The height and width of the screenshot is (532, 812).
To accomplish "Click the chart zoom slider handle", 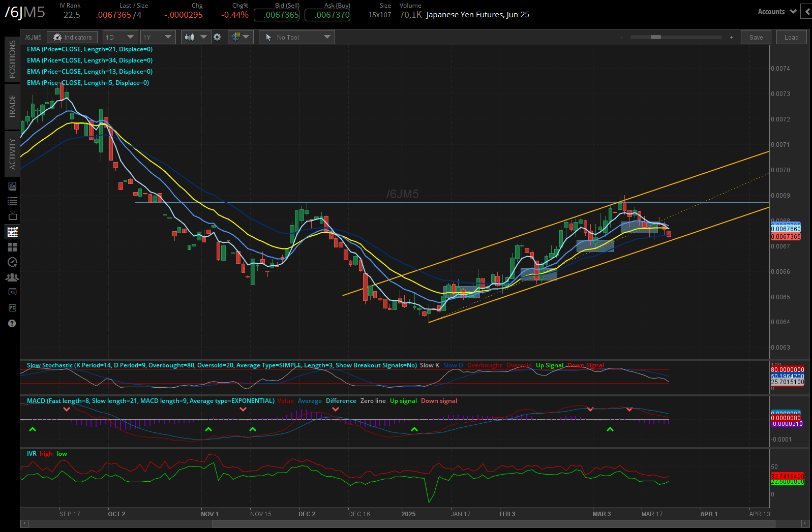I will point(656,37).
